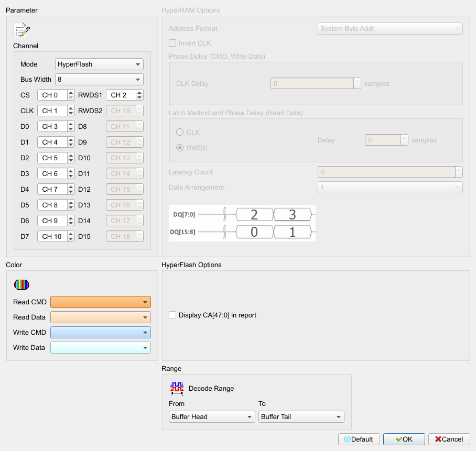Click the D5 channel stepper arrows

pos(71,205)
